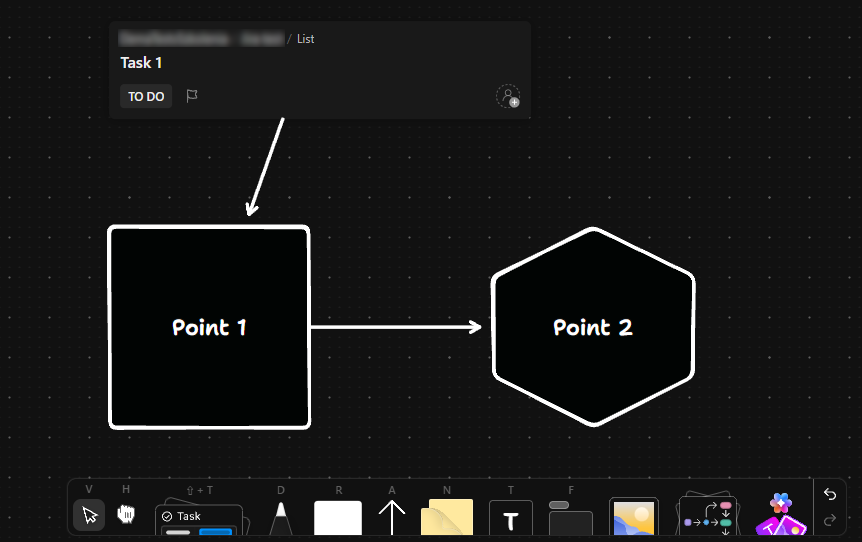The width and height of the screenshot is (862, 542).
Task: Undo the last whiteboard action
Action: tap(830, 494)
